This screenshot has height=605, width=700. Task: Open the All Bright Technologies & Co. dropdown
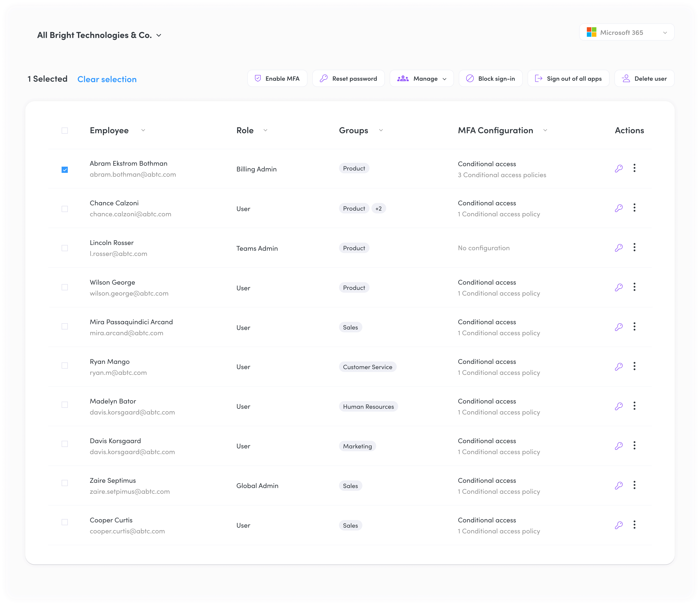pos(99,35)
